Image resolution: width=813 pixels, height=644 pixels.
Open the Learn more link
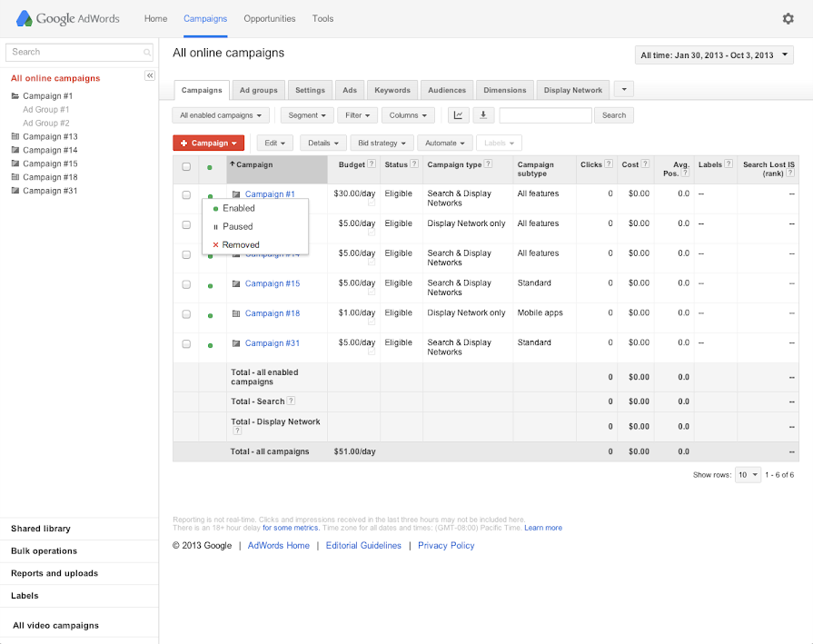click(x=543, y=528)
